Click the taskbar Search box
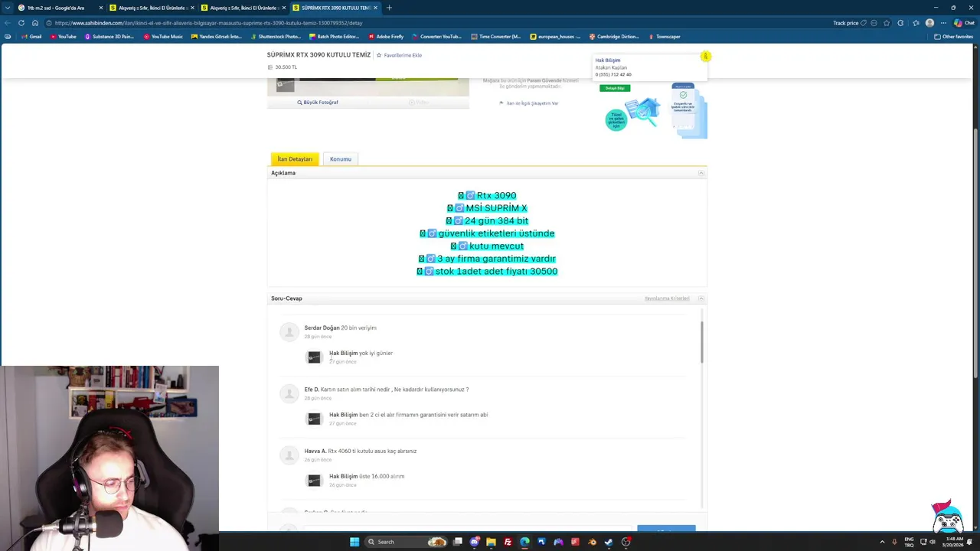This screenshot has width=980, height=551. [407, 542]
